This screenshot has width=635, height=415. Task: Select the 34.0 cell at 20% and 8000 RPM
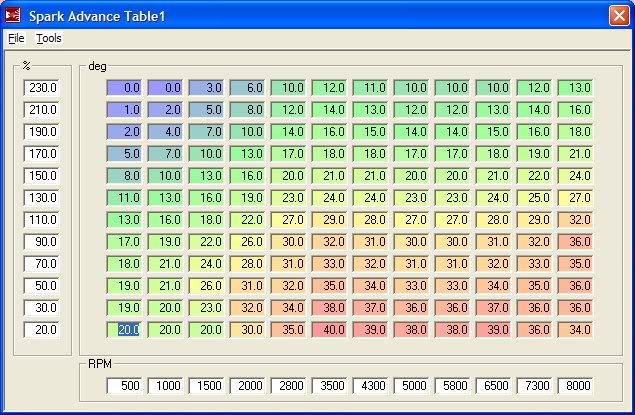pos(575,330)
